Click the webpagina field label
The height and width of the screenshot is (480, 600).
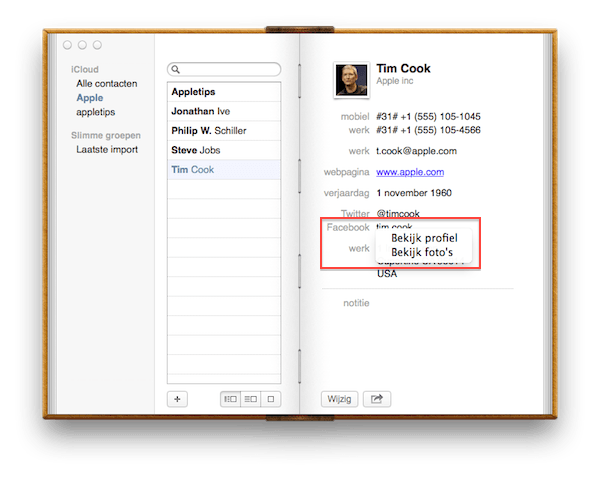tap(346, 172)
